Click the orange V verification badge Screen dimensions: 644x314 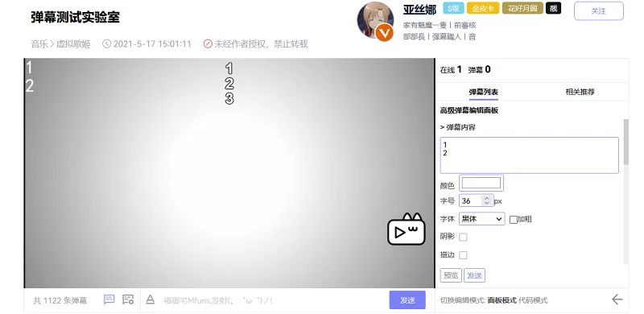385,33
